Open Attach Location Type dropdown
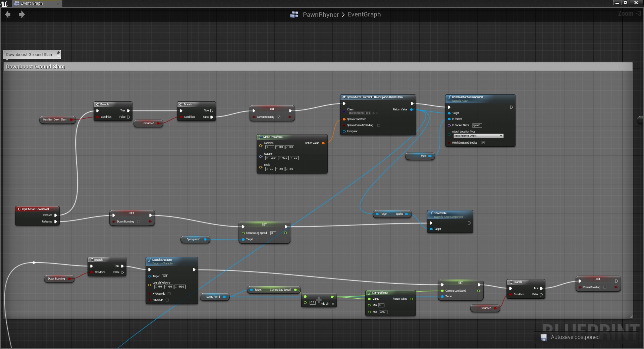Screen dimensions: 644x349 coord(478,136)
